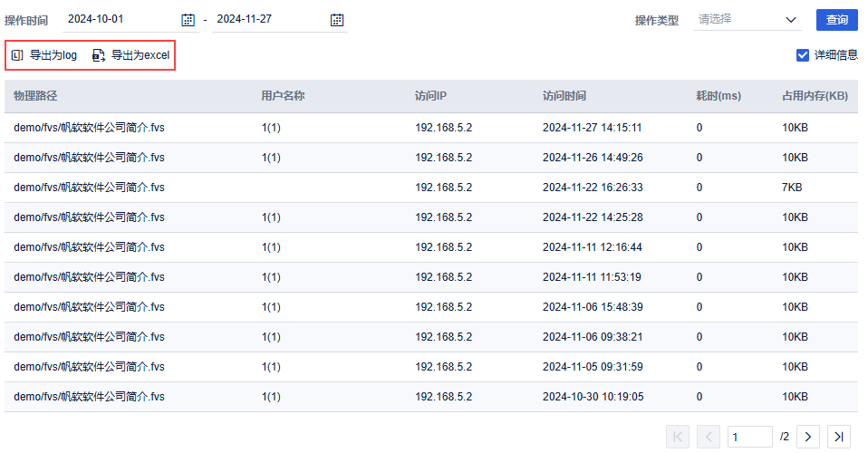Uncheck the 详细信息 checkbox
The image size is (868, 453).
802,55
